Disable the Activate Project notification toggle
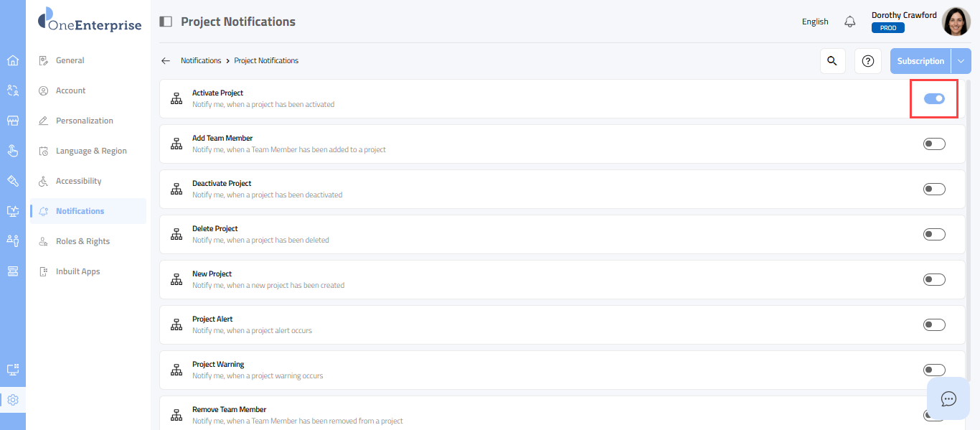This screenshot has width=980, height=430. [934, 99]
